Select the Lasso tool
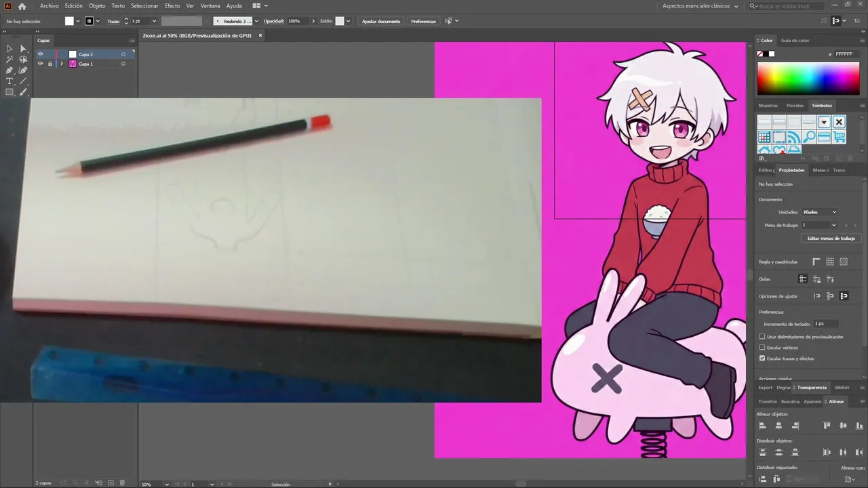868x488 pixels. [23, 60]
